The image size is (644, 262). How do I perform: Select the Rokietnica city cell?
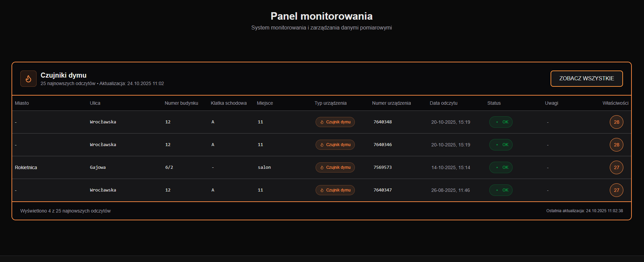pos(26,167)
